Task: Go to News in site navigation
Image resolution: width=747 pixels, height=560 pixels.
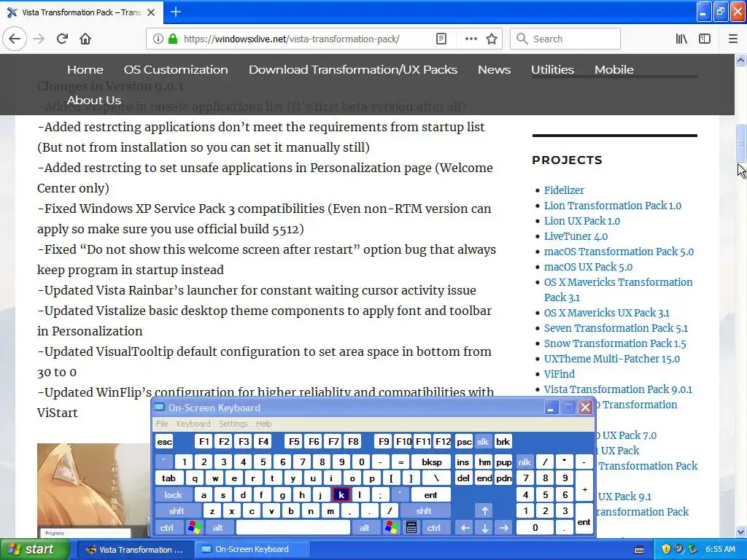Action: click(x=494, y=69)
